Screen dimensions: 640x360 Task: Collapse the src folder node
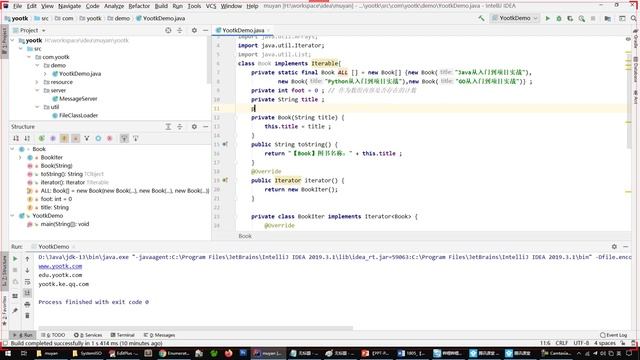pos(21,49)
